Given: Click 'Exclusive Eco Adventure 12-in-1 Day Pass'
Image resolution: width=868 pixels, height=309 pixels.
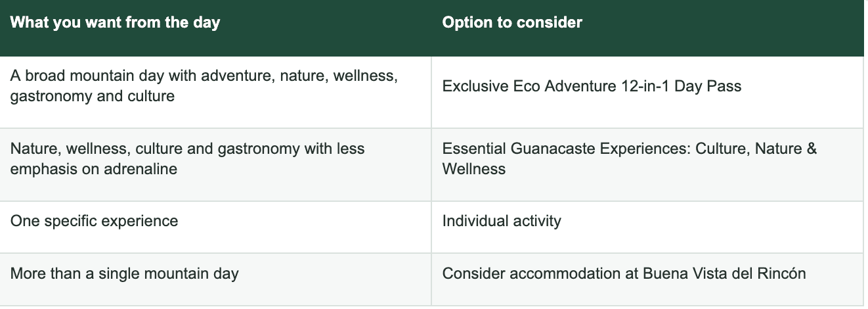Looking at the screenshot, I should tap(592, 86).
